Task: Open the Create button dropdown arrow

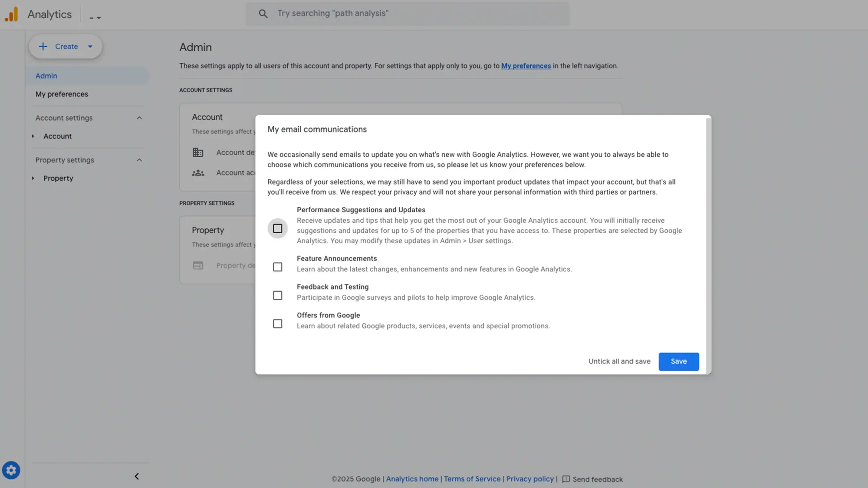Action: [90, 46]
